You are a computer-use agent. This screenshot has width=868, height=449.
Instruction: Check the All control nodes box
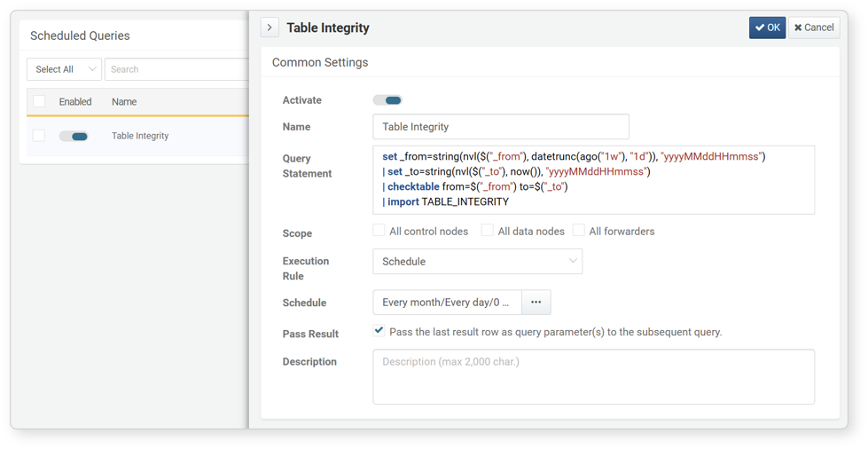[379, 230]
